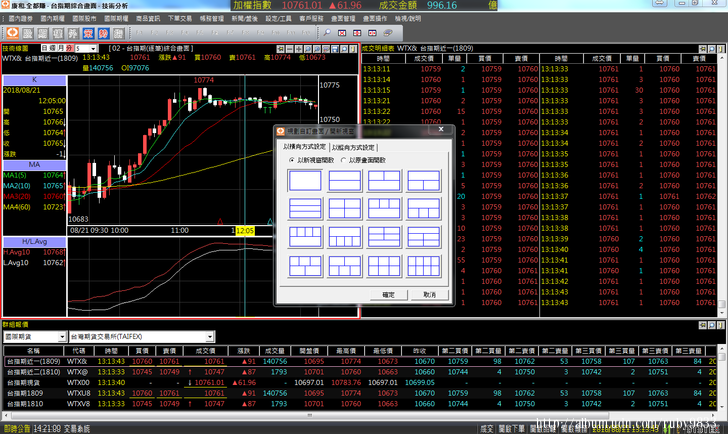Choose the bottom-right densest grid layout icon
Screen dimensions: 728x434
click(424, 266)
